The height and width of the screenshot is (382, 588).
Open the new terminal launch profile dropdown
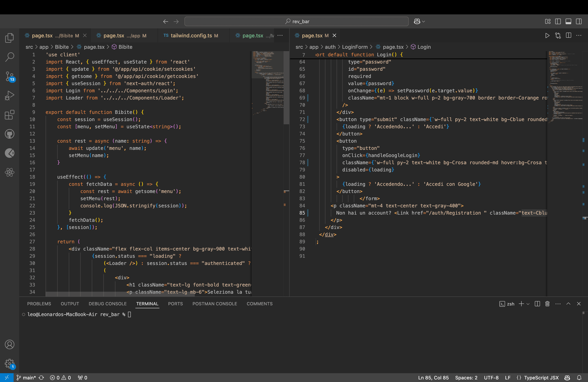[528, 304]
